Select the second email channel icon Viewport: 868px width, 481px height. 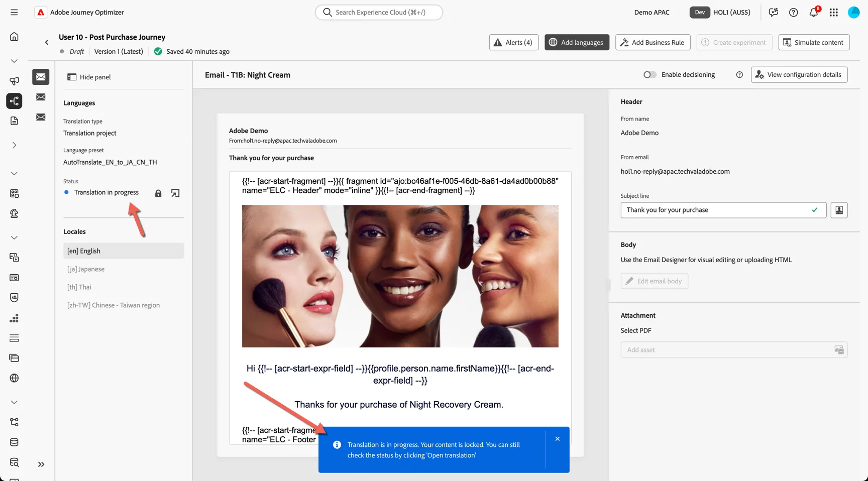pos(41,97)
